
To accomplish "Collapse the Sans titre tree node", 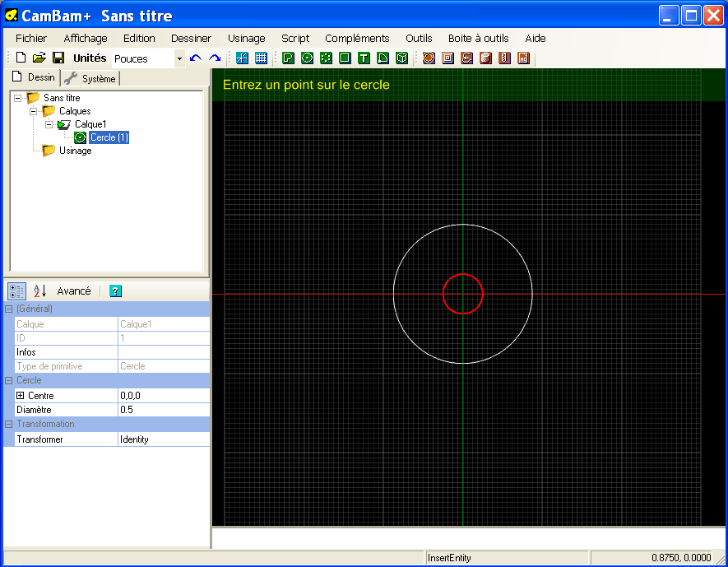I will click(x=17, y=98).
